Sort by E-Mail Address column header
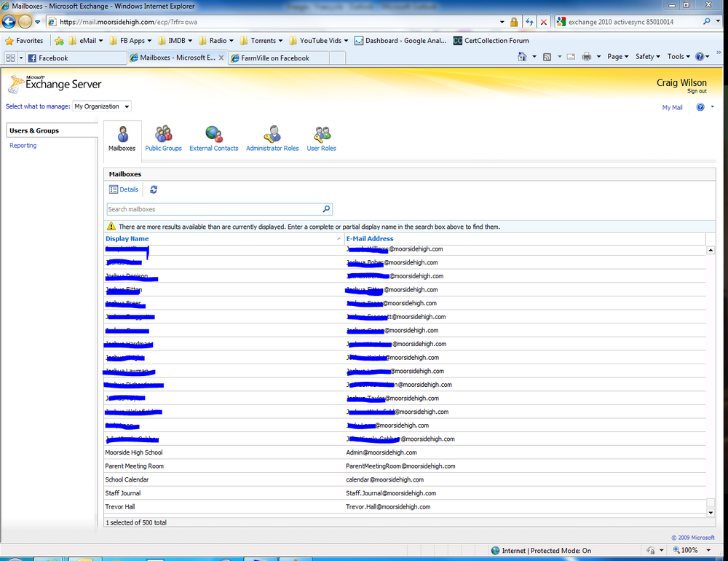Viewport: 728px width, 561px height. [x=370, y=238]
